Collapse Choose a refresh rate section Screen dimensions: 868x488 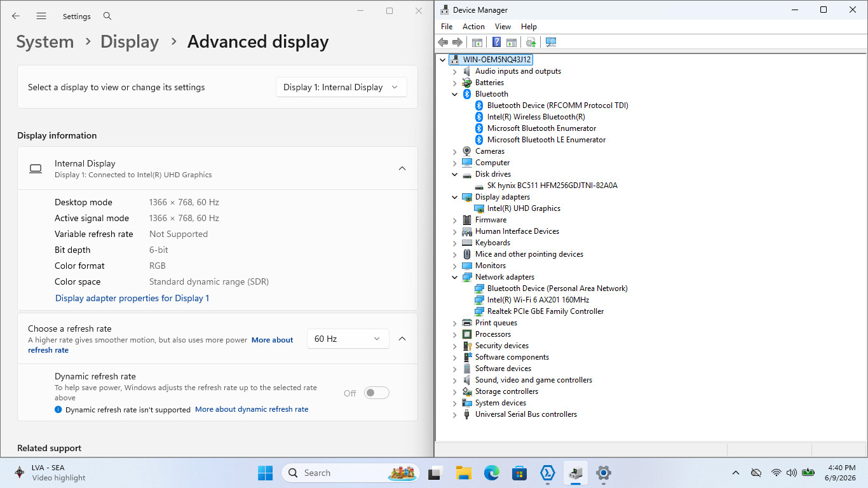coord(402,339)
